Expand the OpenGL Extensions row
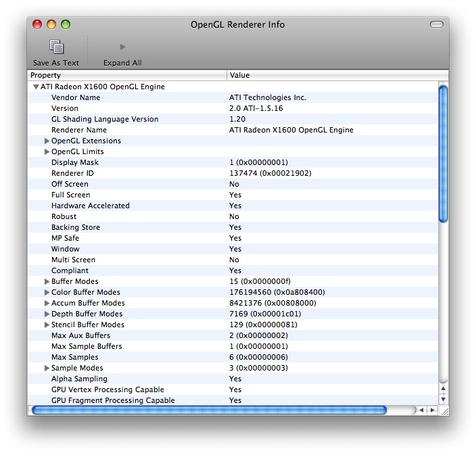476x453 pixels. (x=47, y=141)
